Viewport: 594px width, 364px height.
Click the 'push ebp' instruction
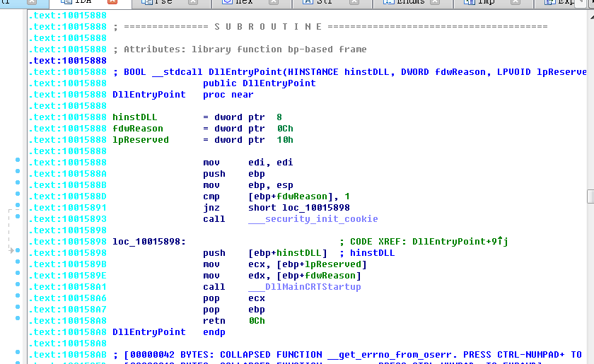[234, 174]
